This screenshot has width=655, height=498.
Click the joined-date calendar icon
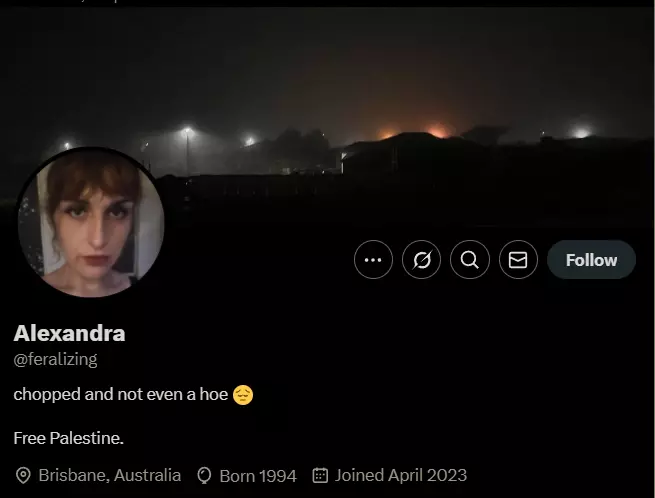(320, 475)
